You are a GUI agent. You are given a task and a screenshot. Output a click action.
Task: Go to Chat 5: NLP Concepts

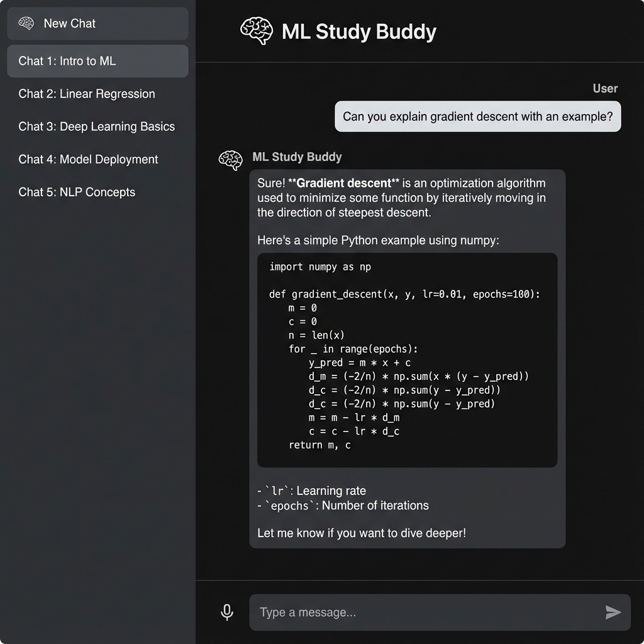(77, 192)
